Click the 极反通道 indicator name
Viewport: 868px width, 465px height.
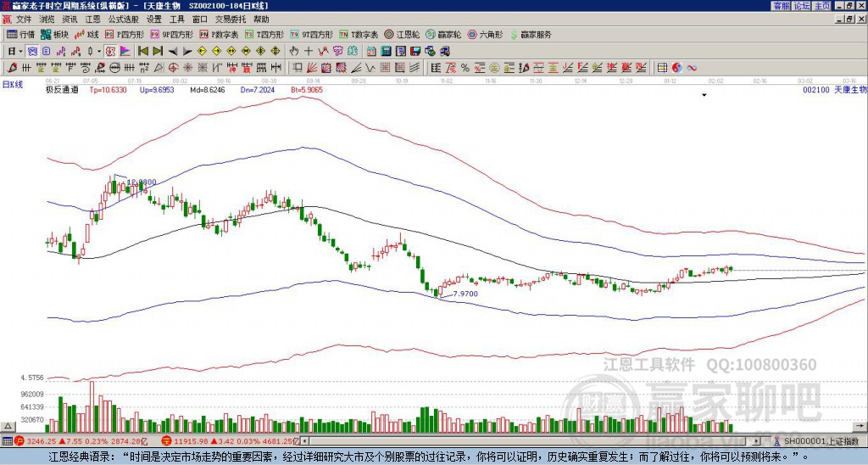pos(62,90)
